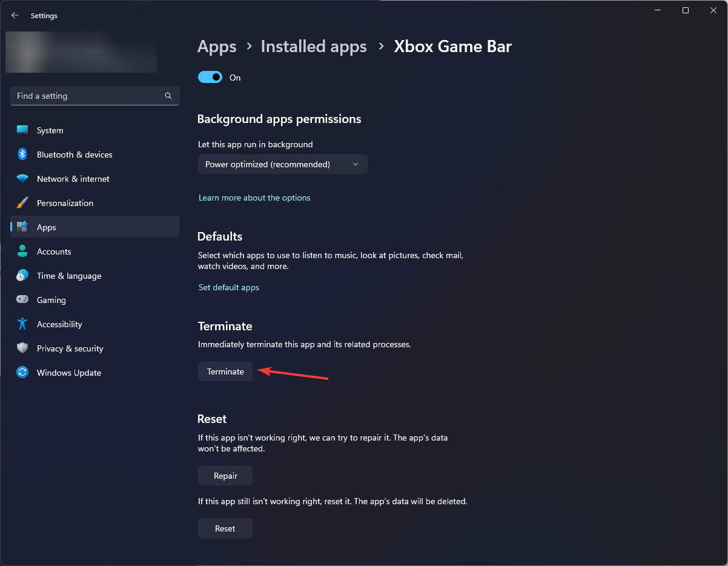This screenshot has height=566, width=728.
Task: Click the Privacy & security shield icon
Action: coord(22,348)
